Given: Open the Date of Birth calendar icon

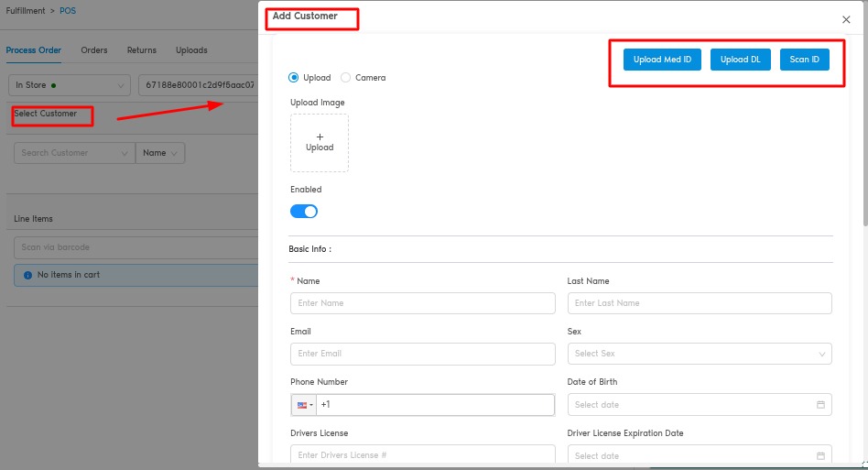Looking at the screenshot, I should click(x=820, y=405).
